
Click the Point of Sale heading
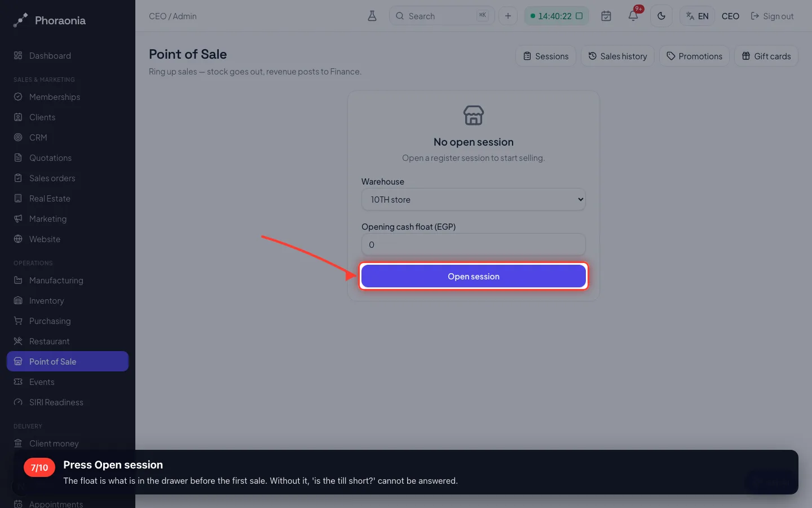188,54
